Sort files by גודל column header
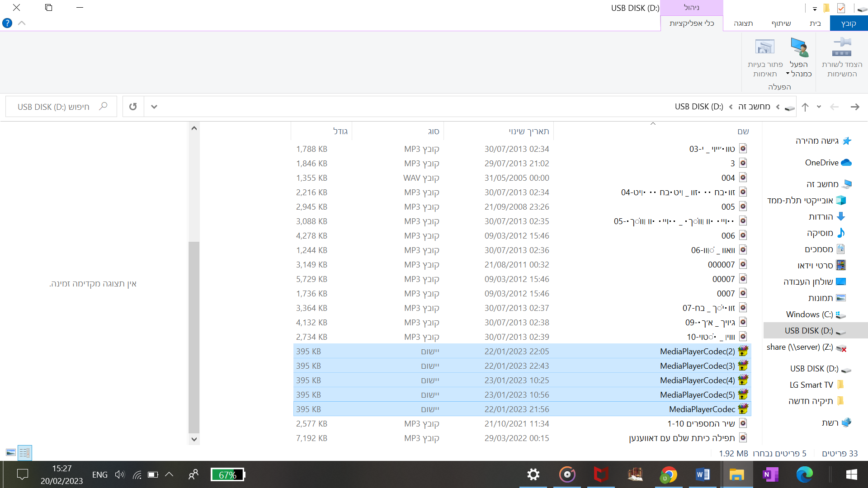The width and height of the screenshot is (868, 488). click(x=340, y=131)
